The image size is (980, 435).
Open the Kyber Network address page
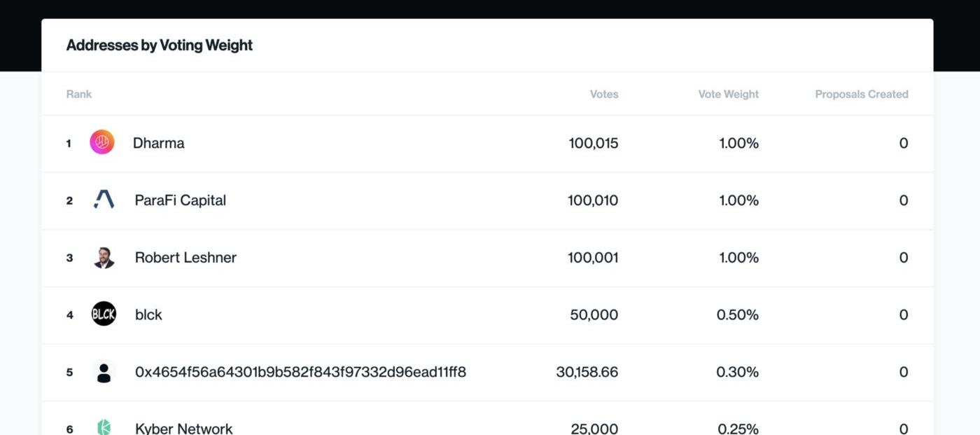pos(183,428)
